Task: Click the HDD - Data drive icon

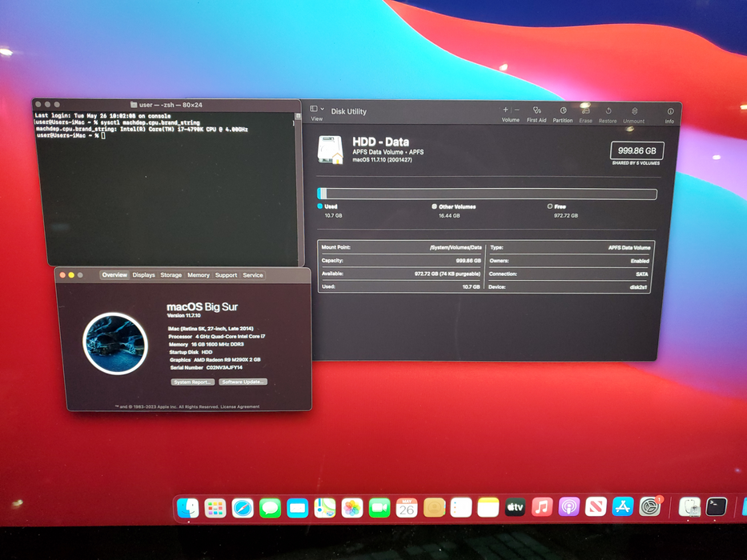Action: [x=330, y=150]
